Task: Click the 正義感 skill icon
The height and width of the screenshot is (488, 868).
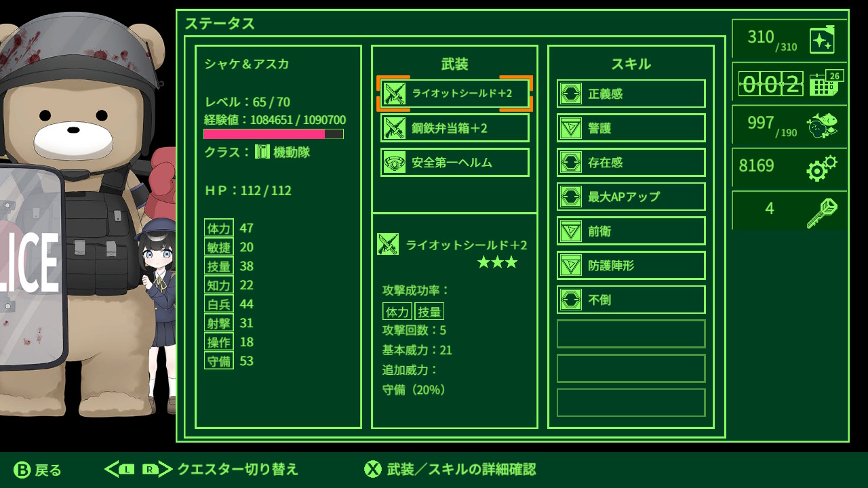Action: (x=571, y=94)
